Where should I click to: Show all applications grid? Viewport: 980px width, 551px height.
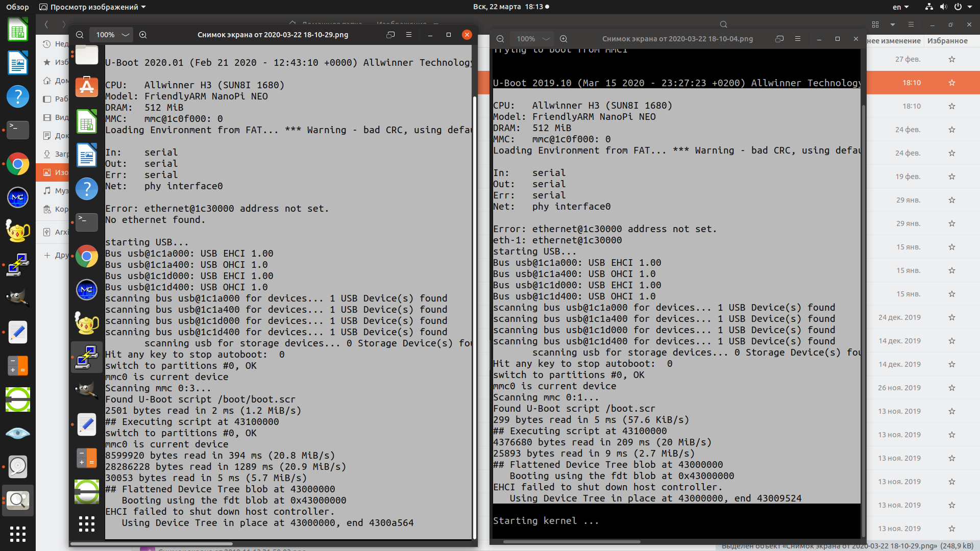(18, 534)
